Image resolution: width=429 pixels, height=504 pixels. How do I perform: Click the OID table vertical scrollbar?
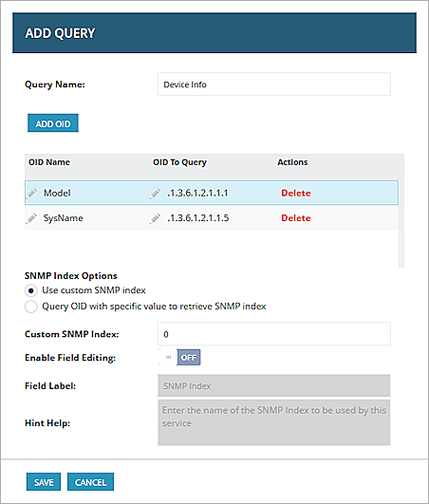coord(401,223)
